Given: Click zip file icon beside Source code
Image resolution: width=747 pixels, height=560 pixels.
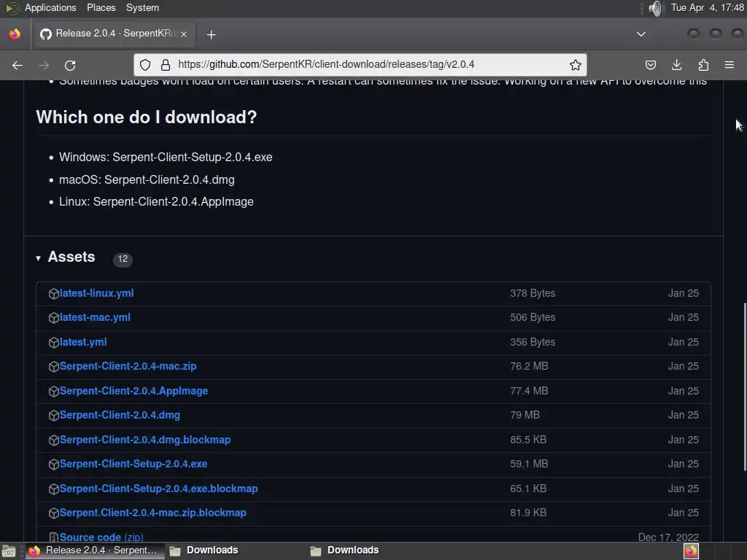Looking at the screenshot, I should click(x=54, y=537).
